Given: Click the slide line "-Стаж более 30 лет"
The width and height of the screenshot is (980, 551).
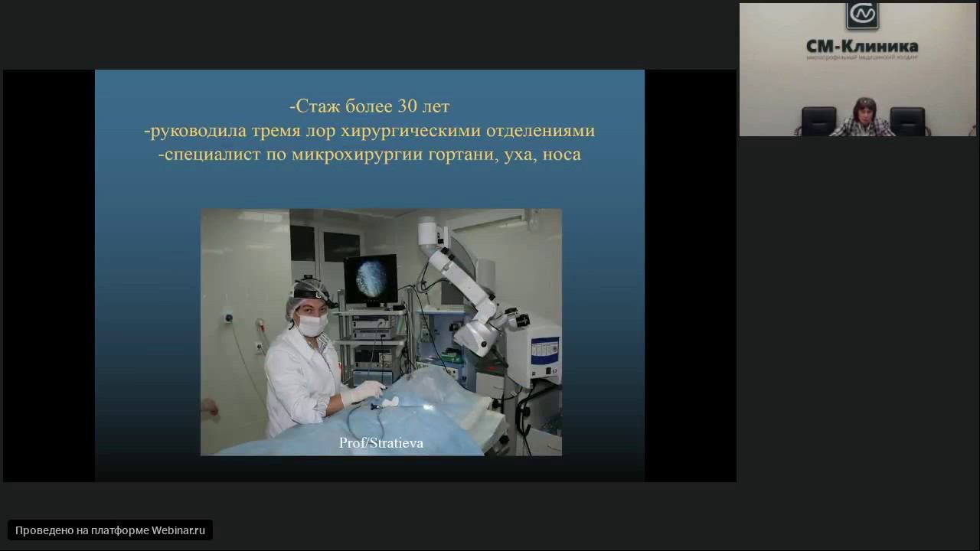Looking at the screenshot, I should click(x=370, y=106).
